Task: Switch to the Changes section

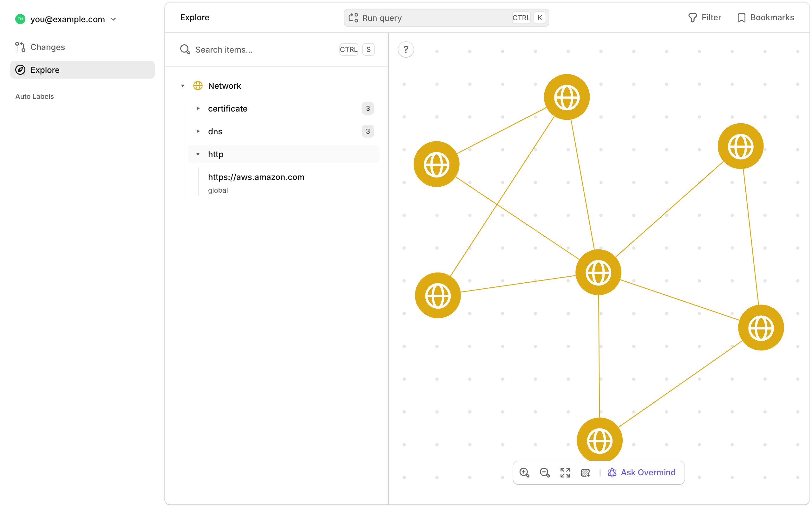Action: 47,47
